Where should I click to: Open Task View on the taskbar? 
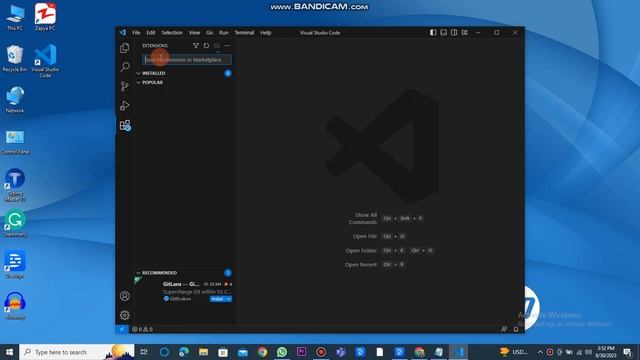point(144,352)
